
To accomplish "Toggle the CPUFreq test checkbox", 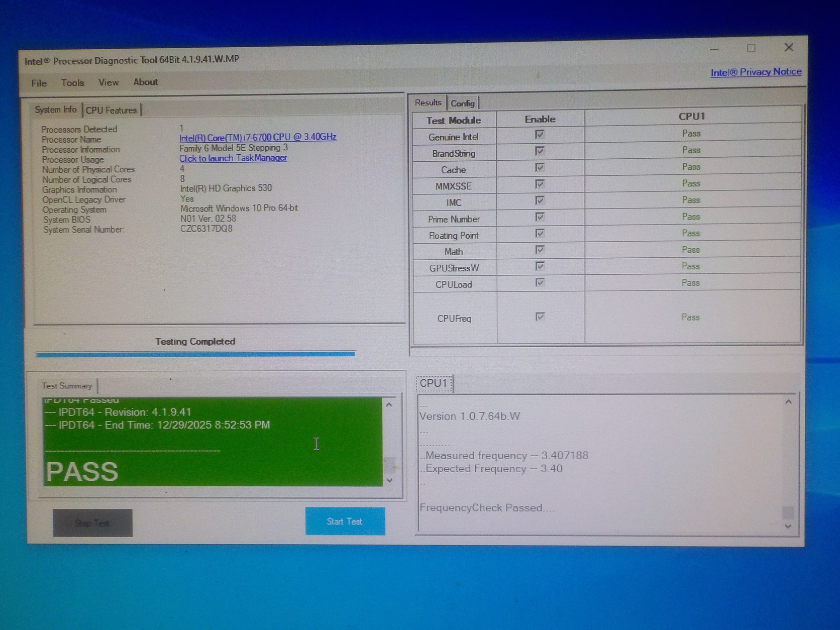I will coord(540,317).
